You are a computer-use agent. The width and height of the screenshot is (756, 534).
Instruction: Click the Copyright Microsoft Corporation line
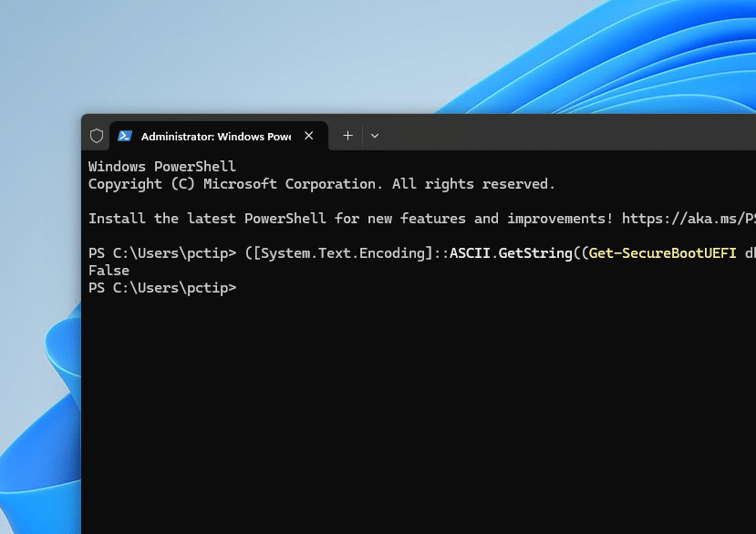tap(321, 184)
